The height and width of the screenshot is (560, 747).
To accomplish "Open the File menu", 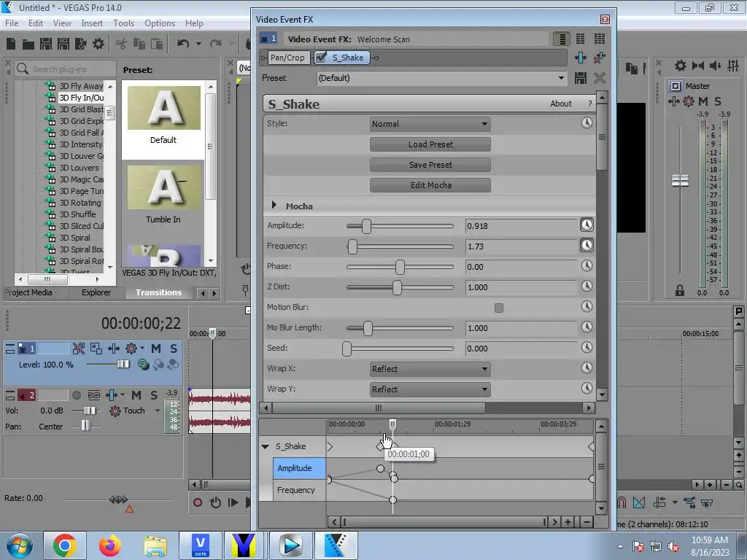I will point(12,23).
